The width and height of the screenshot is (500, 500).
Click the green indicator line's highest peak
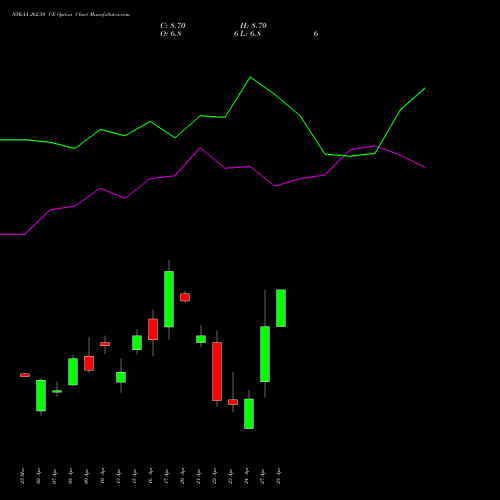pyautogui.click(x=250, y=77)
